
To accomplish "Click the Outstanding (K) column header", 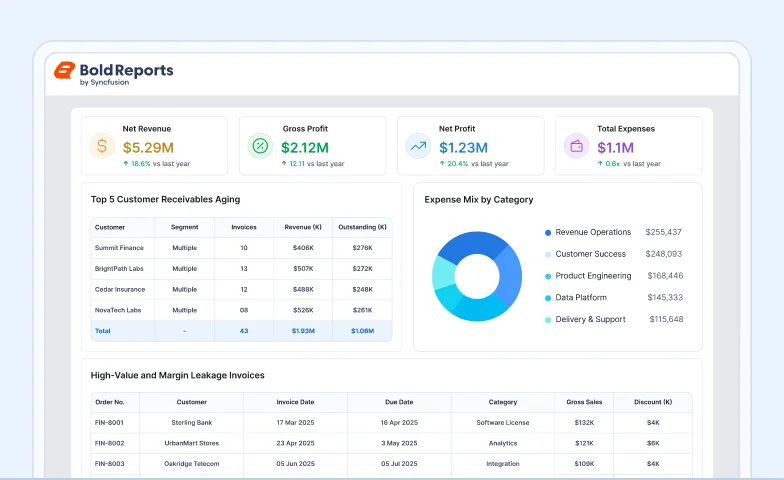I will (x=362, y=227).
